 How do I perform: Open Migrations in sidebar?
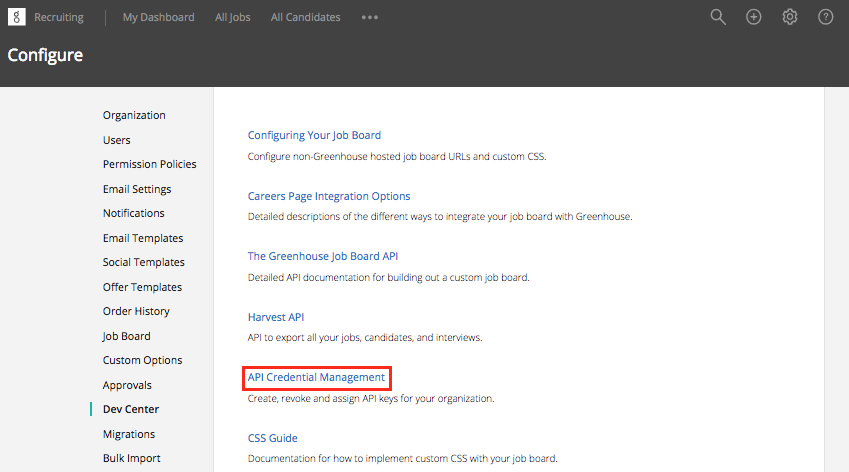coord(129,434)
